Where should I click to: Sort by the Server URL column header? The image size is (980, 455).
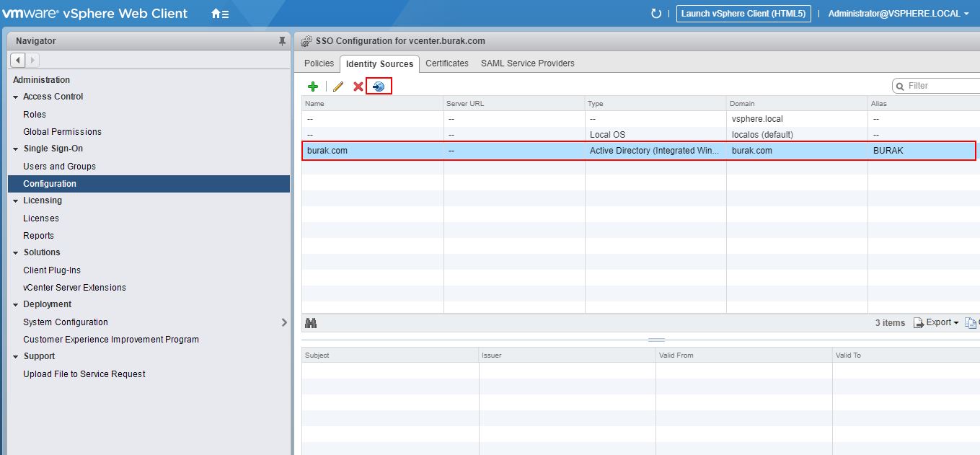[514, 103]
